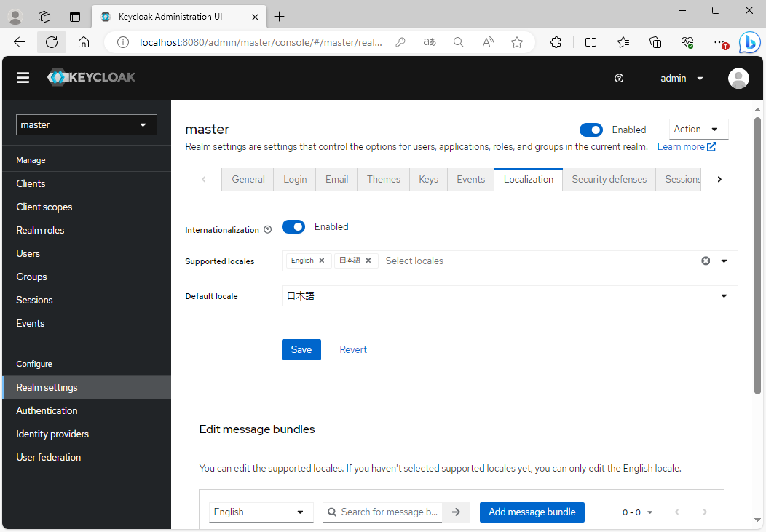Refresh the page

click(x=52, y=42)
